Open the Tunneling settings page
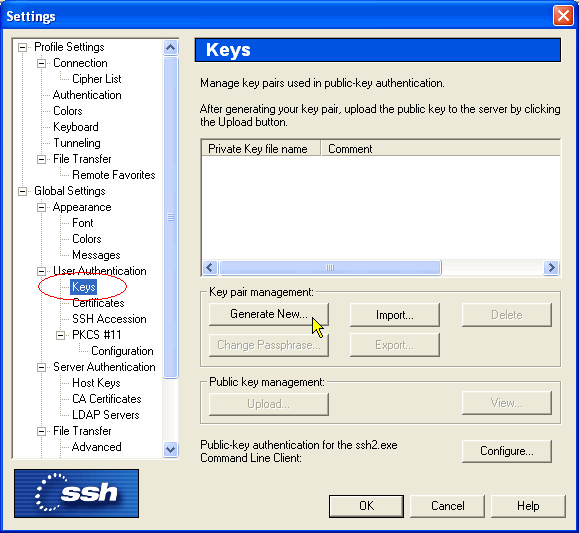 [x=77, y=143]
